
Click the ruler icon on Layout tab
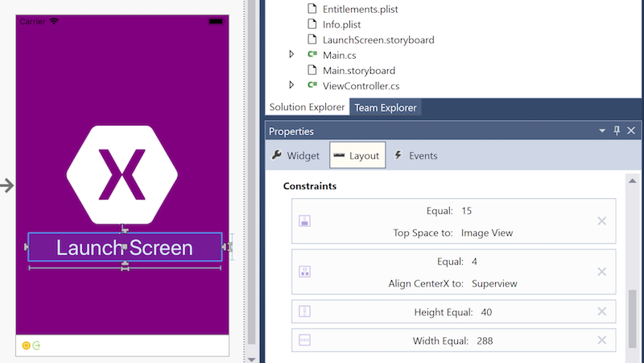pyautogui.click(x=339, y=155)
